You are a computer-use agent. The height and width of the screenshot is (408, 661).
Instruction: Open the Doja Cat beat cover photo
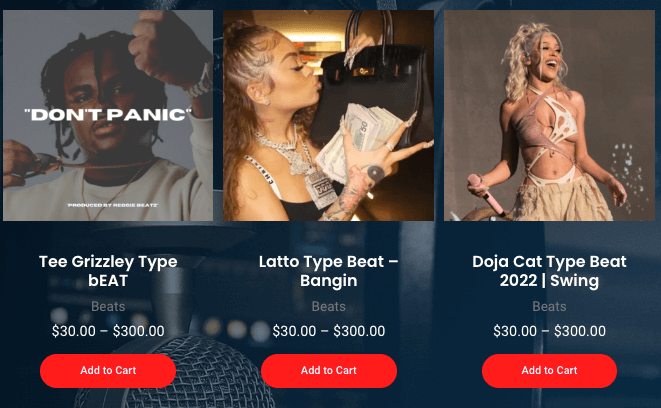(x=549, y=115)
